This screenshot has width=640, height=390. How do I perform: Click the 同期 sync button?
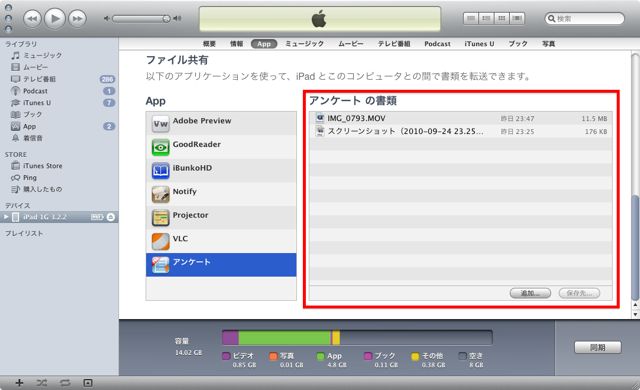click(598, 348)
